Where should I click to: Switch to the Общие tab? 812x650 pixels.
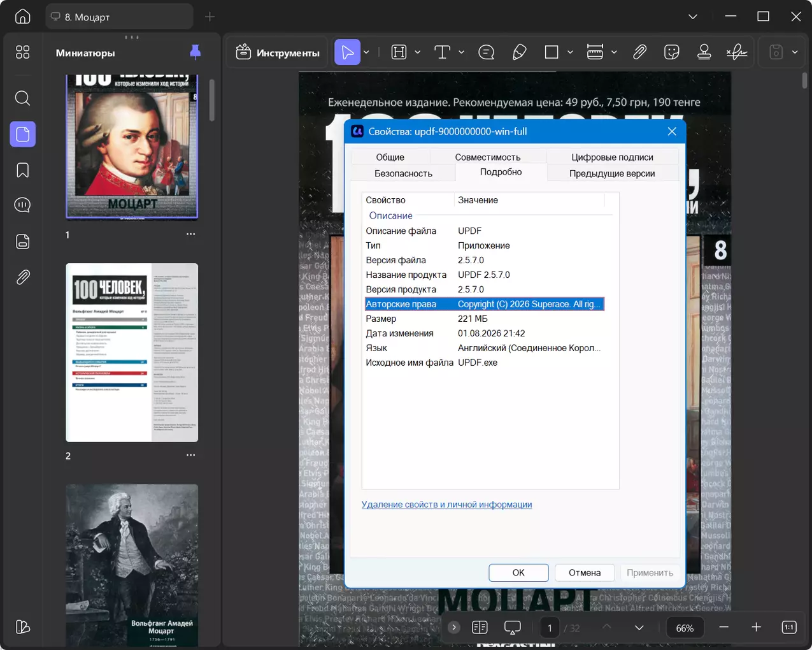[x=390, y=157]
